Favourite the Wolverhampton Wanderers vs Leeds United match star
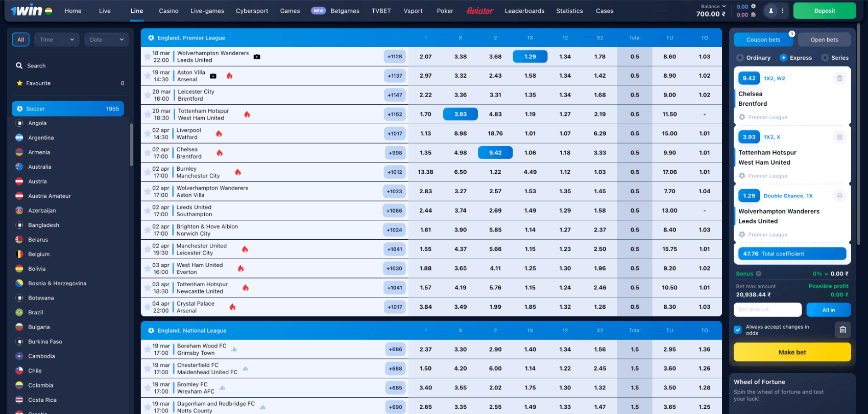 (x=148, y=57)
